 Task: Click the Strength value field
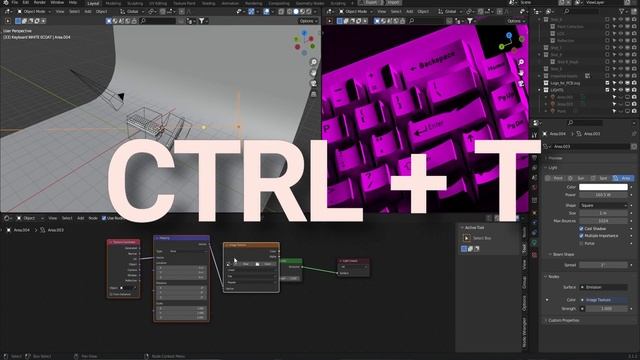607,309
